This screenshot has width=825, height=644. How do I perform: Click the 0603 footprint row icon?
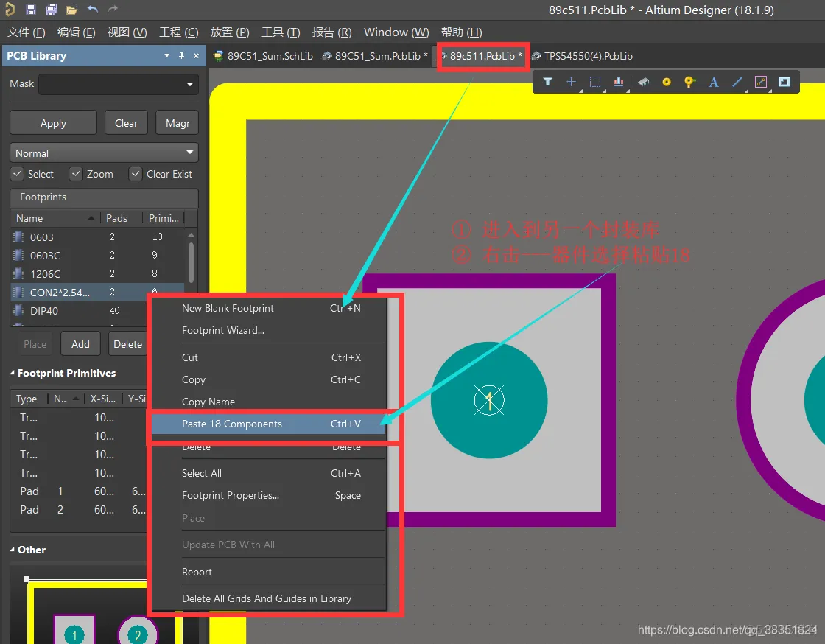[x=18, y=237]
